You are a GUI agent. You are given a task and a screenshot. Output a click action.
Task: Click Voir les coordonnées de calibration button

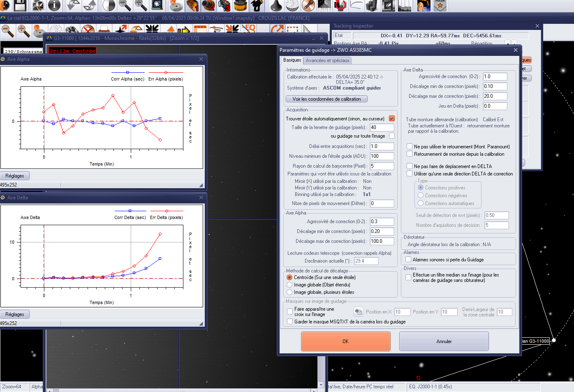(326, 99)
